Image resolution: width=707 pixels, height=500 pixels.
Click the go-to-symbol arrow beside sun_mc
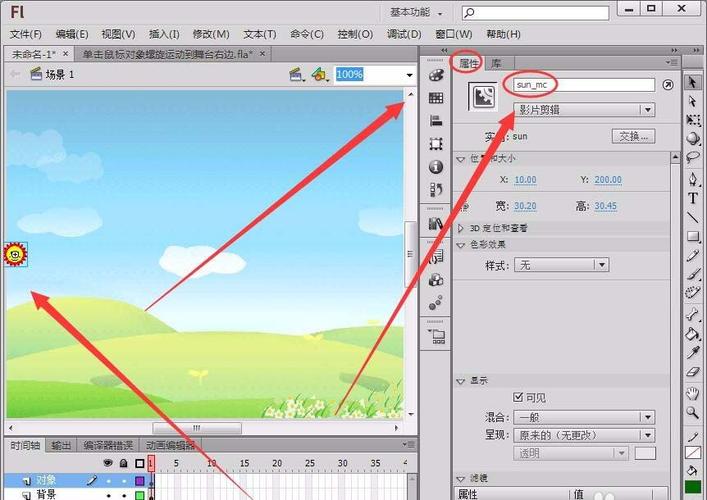668,85
